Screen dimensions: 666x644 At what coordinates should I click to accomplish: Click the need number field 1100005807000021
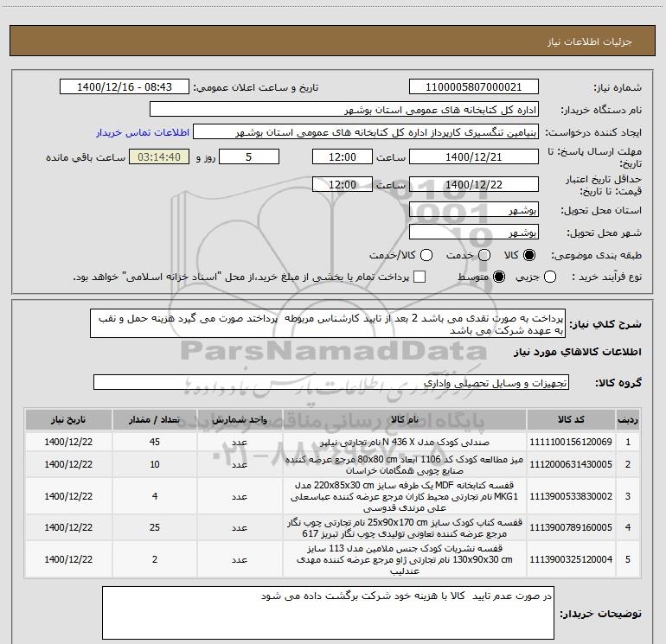474,87
